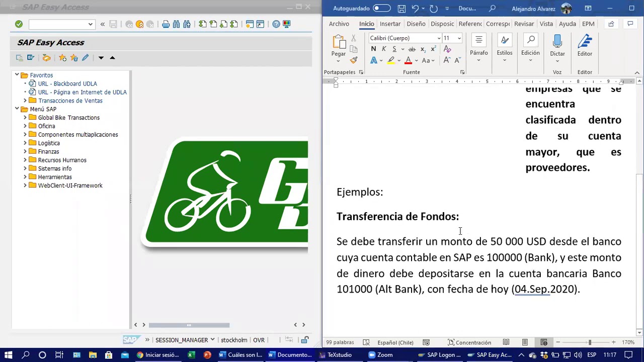
Task: Toggle the Autoguardado switch
Action: click(x=381, y=9)
